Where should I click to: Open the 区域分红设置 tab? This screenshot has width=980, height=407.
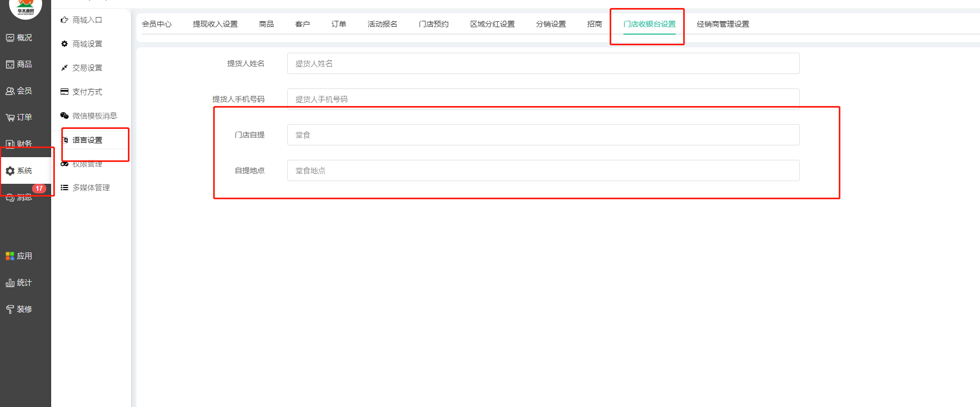492,25
